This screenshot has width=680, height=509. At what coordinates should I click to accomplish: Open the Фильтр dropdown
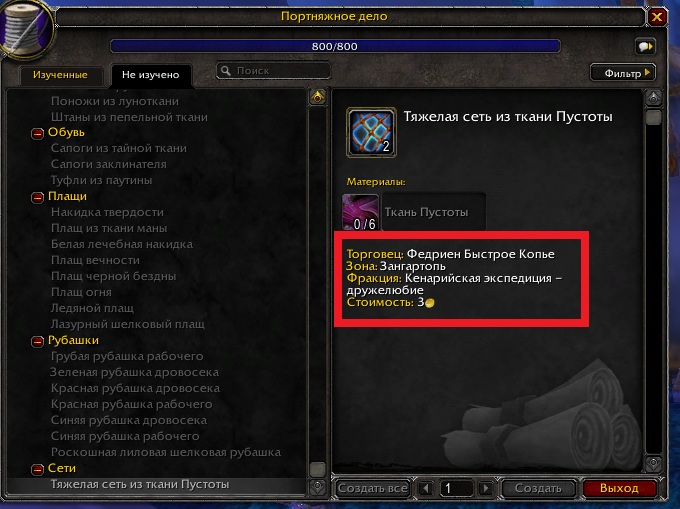pyautogui.click(x=623, y=73)
